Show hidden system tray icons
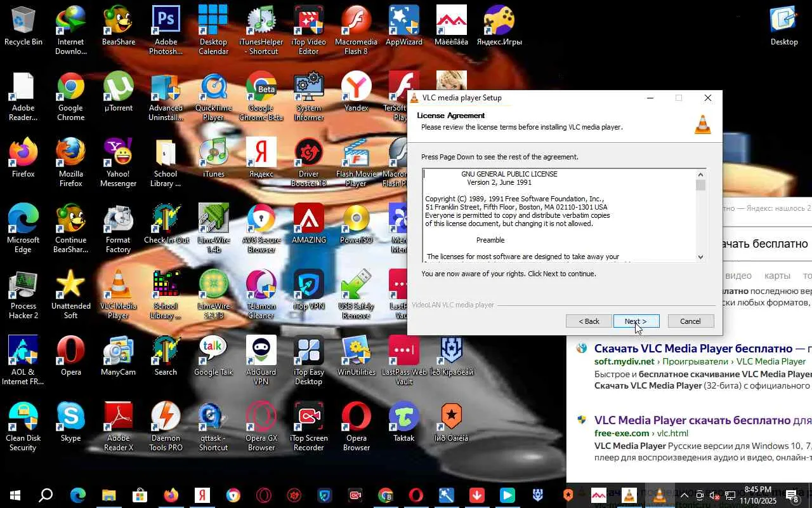Screen dimensions: 812x508 (x=684, y=495)
